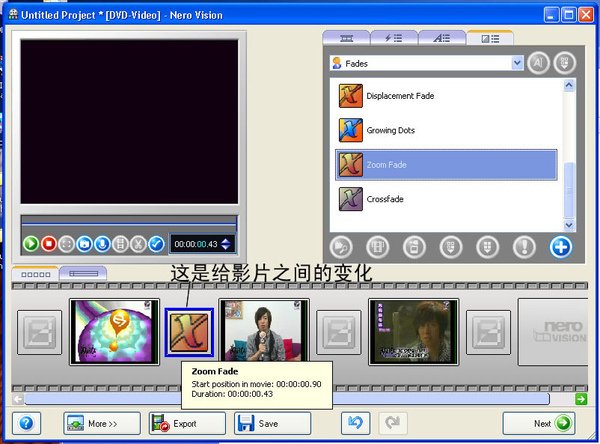The image size is (600, 444).
Task: Click the scissors cut icon
Action: [x=138, y=244]
